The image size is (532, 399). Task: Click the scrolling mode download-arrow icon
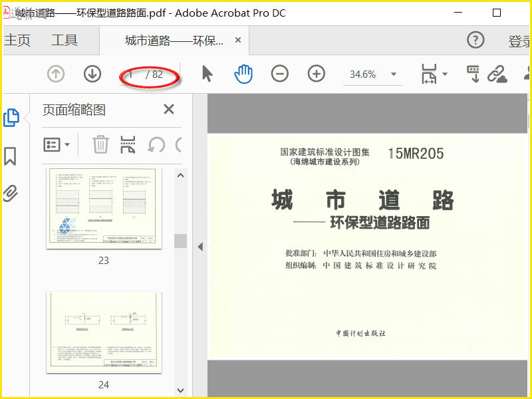[x=473, y=74]
